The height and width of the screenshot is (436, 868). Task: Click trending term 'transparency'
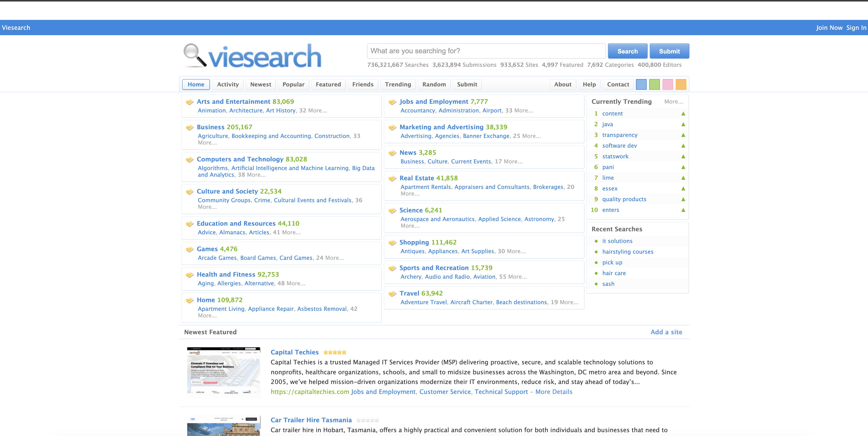pos(620,135)
